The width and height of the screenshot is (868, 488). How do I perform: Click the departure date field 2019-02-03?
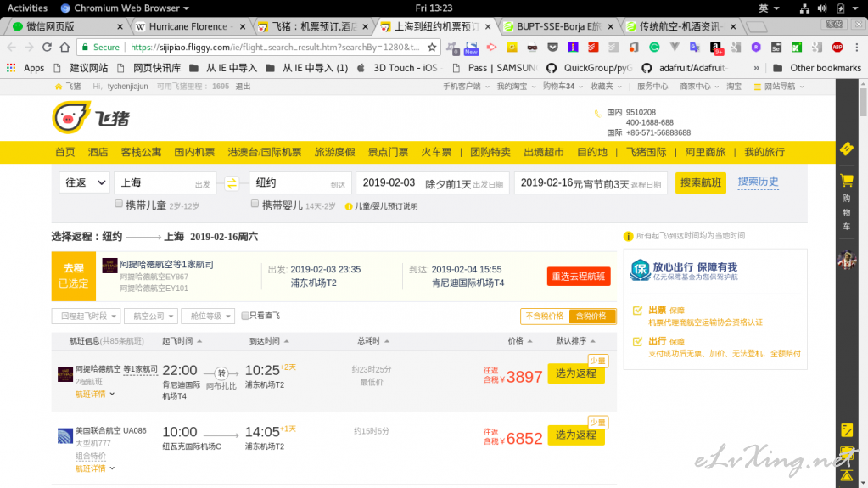point(433,182)
